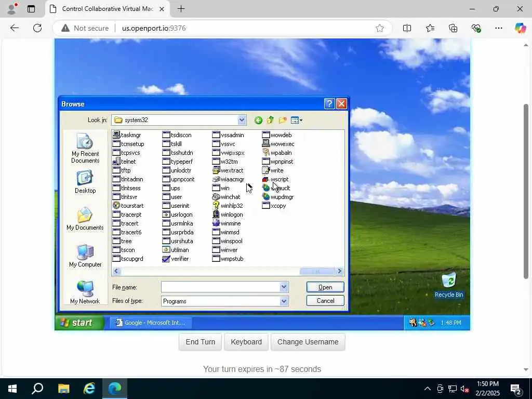Click the End Turn button

click(x=200, y=342)
